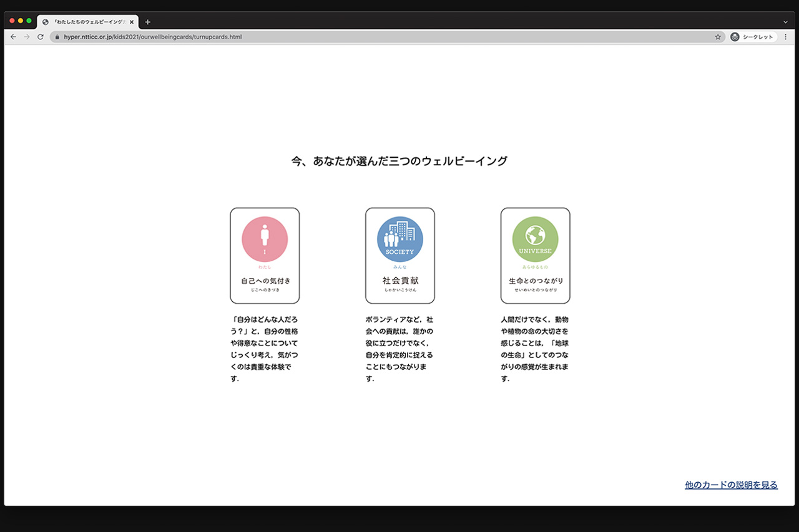Click the yellow minimize window button
The image size is (799, 532).
pos(21,21)
